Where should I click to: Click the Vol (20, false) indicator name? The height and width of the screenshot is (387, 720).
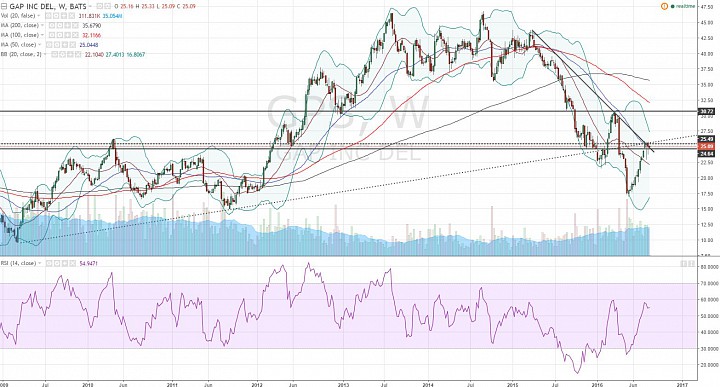click(x=18, y=16)
